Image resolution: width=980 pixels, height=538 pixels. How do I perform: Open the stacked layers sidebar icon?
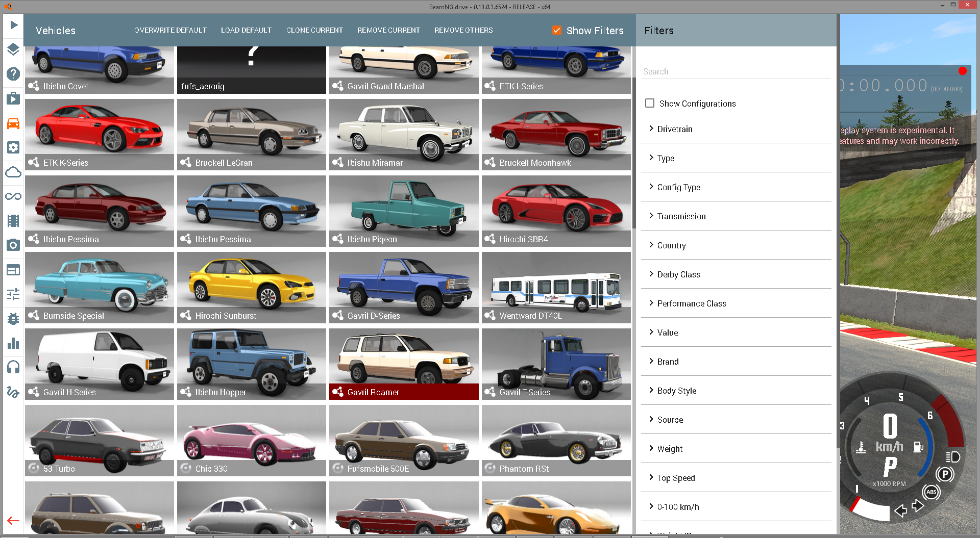tap(13, 49)
